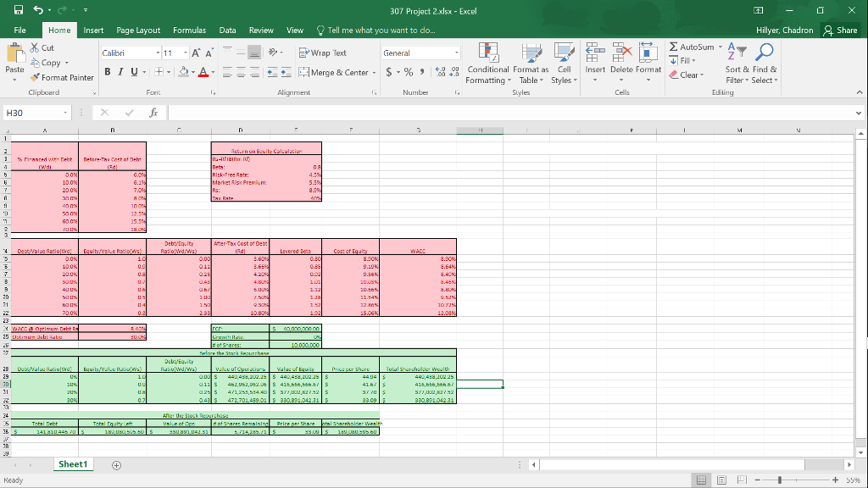Open the font size dropdown
The width and height of the screenshot is (868, 488).
185,53
